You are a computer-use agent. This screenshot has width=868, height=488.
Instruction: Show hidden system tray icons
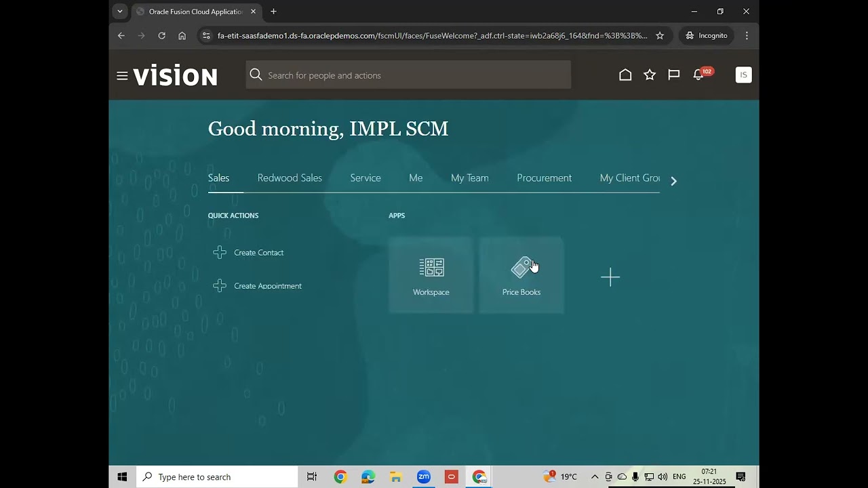pyautogui.click(x=595, y=477)
